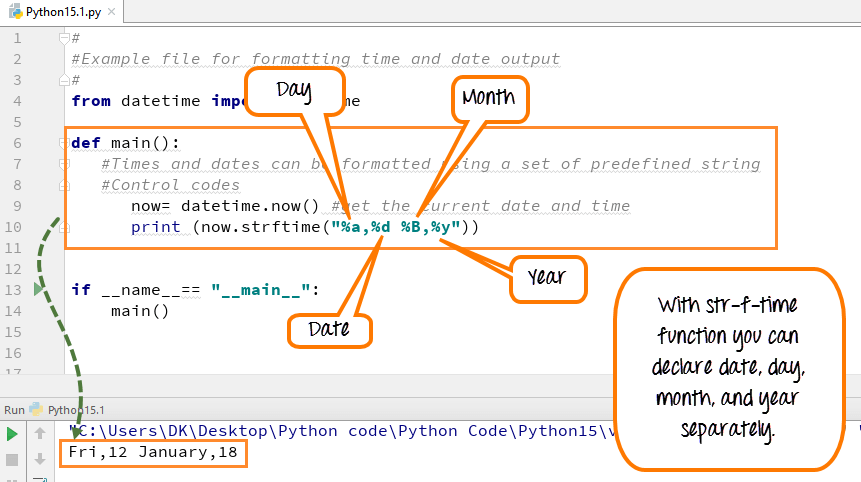
Task: Click the run gutter arrow on line 13
Action: (39, 289)
